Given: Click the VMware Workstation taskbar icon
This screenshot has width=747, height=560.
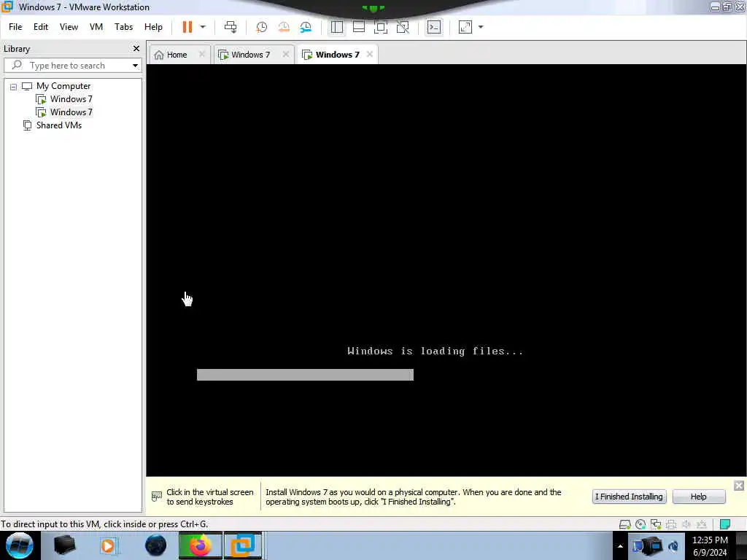Looking at the screenshot, I should pyautogui.click(x=243, y=545).
